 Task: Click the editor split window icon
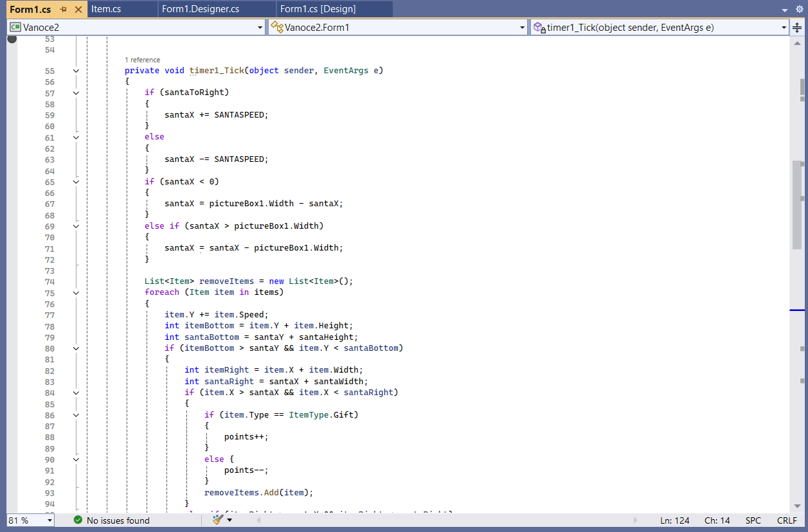coord(798,27)
